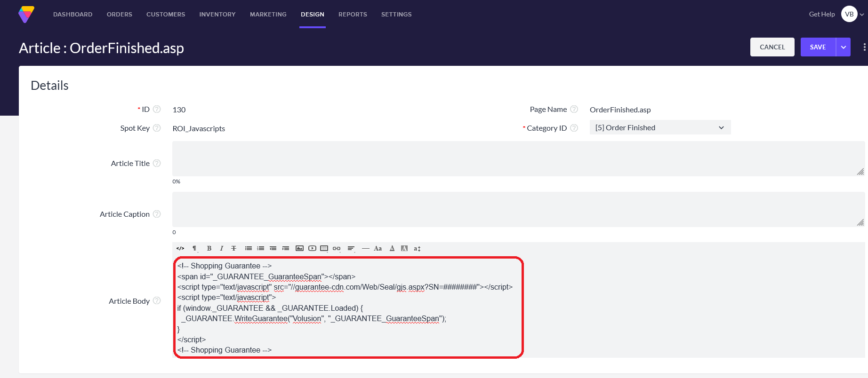Show help for Category ID field
Viewport: 868px width, 378px height.
point(574,128)
